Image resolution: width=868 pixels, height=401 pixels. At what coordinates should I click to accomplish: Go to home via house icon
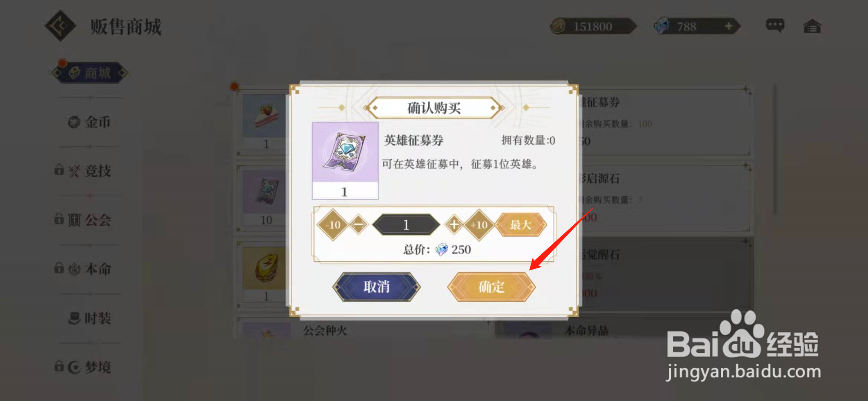tap(812, 26)
